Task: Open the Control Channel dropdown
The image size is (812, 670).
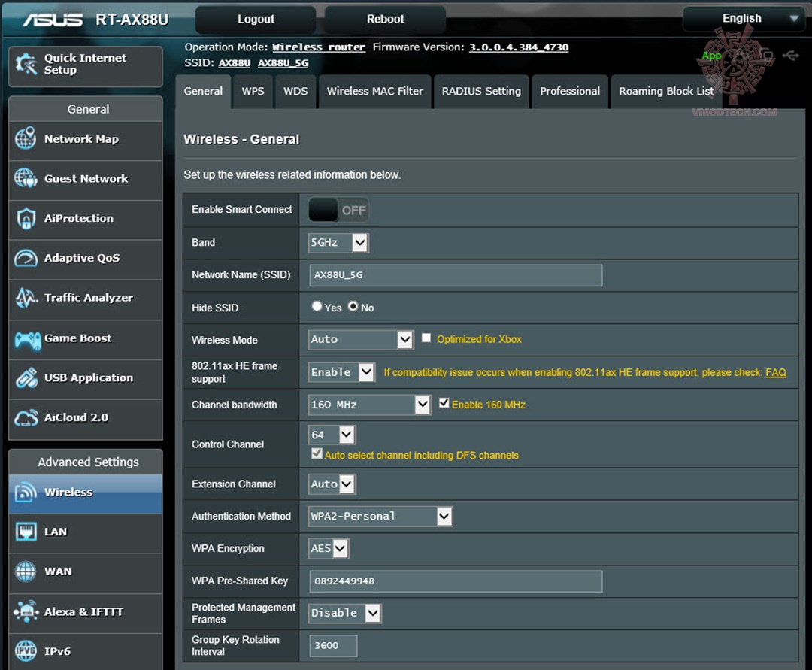Action: [332, 435]
